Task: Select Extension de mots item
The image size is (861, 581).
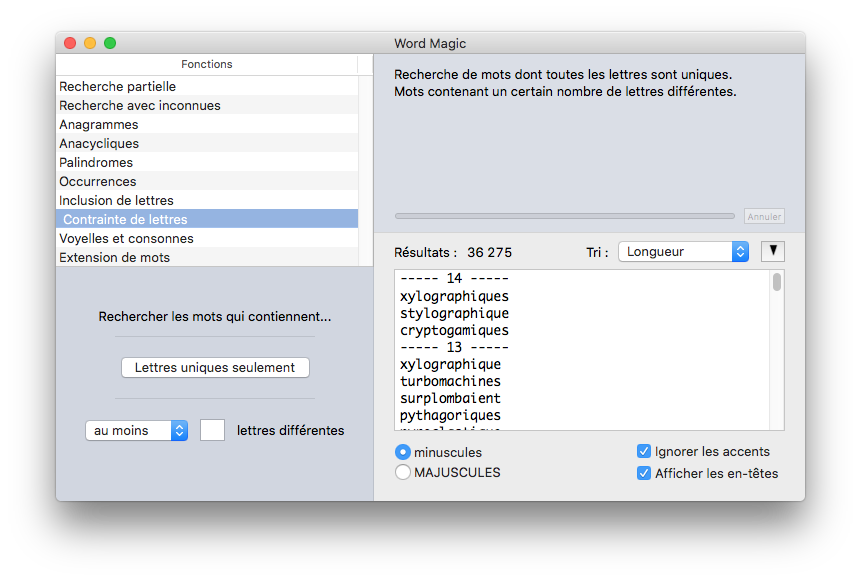Action: point(114,258)
